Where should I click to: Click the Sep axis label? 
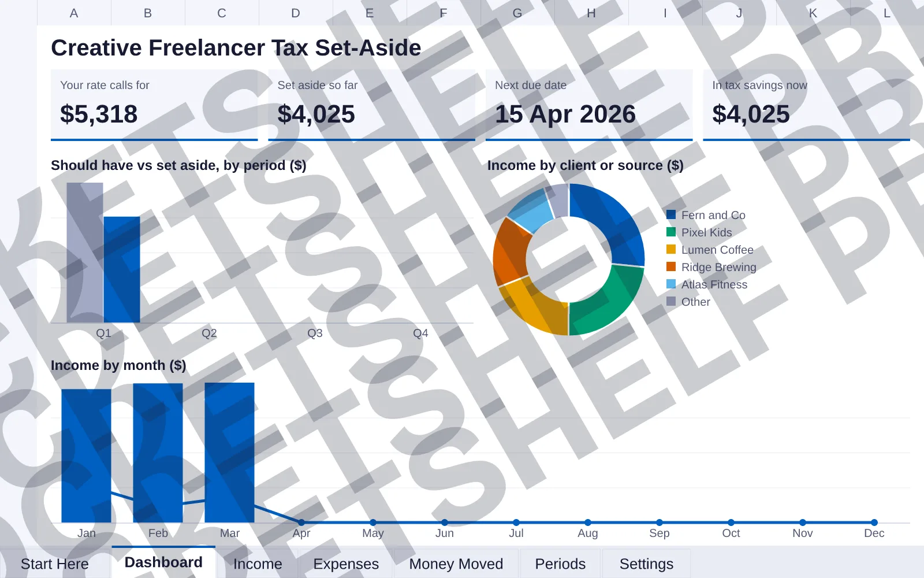click(660, 533)
